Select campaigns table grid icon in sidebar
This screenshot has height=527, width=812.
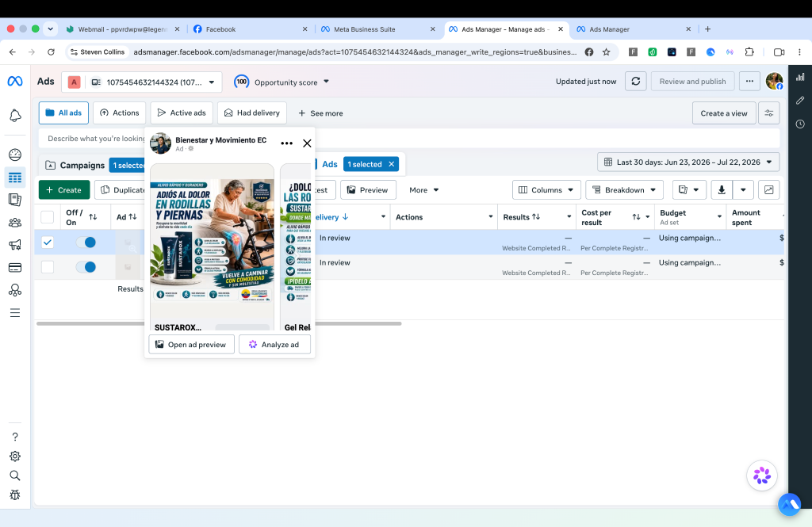(x=15, y=178)
